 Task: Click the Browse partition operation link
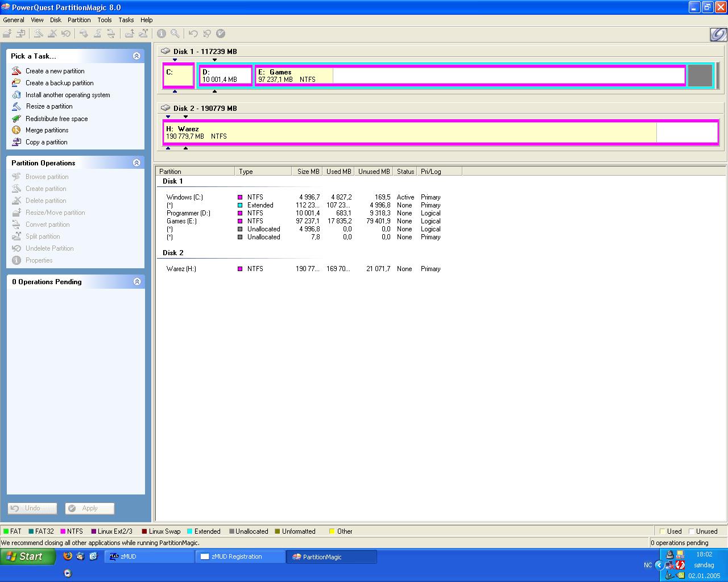coord(47,177)
